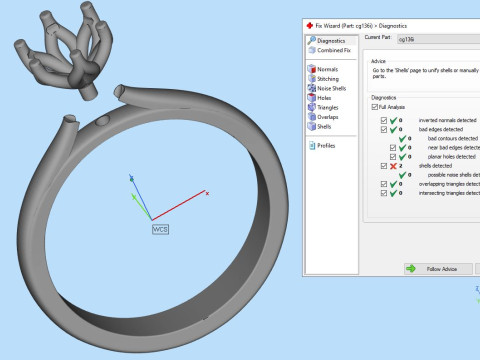
Task: Click the red cross Fix Wizard title icon
Action: point(310,26)
